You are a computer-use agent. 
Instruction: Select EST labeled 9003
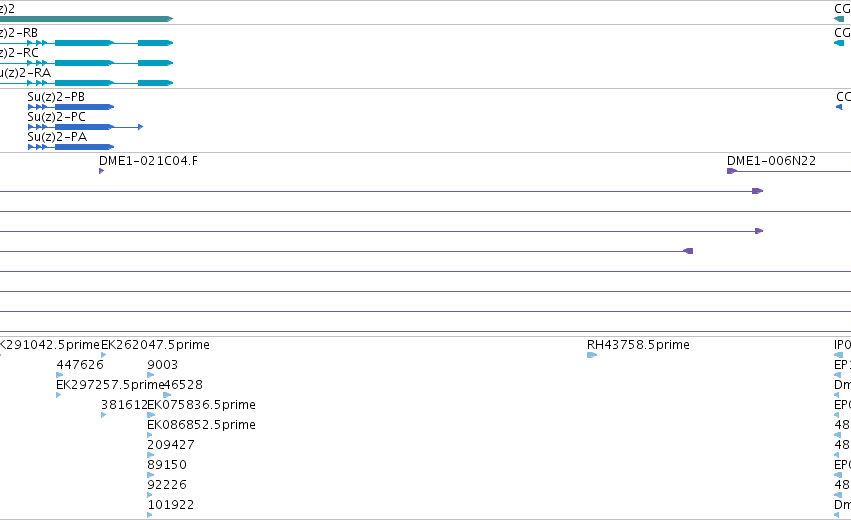(x=162, y=365)
